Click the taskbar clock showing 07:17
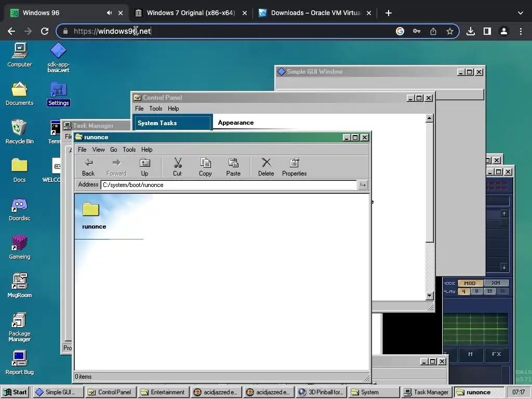 pos(518,392)
